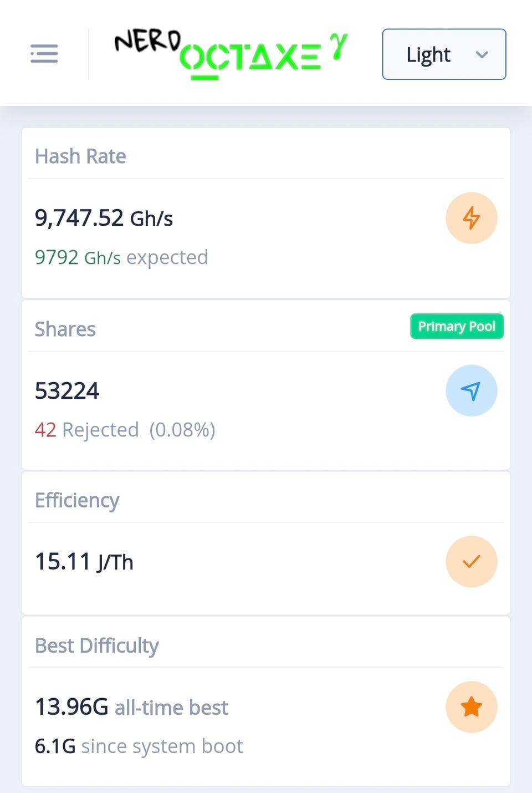Click the orange checkmark efficiency icon
Image resolution: width=532 pixels, height=793 pixels.
click(471, 562)
